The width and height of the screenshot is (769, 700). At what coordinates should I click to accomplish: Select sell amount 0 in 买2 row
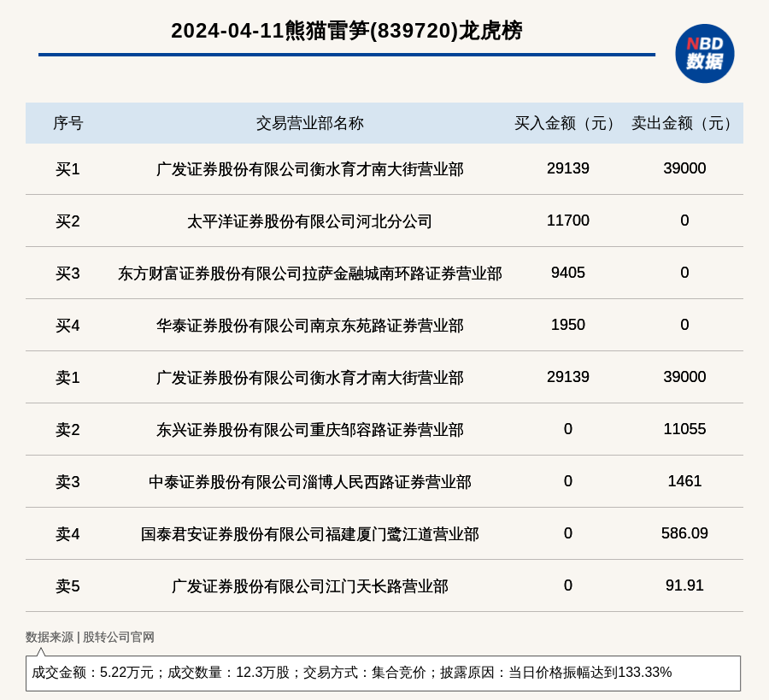coord(684,221)
